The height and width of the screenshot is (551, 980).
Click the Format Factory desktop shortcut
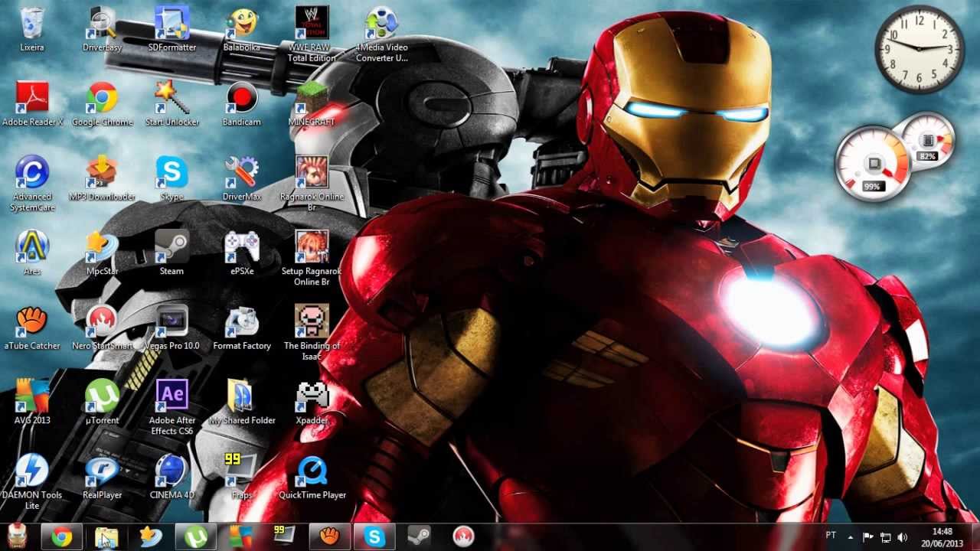(x=242, y=328)
